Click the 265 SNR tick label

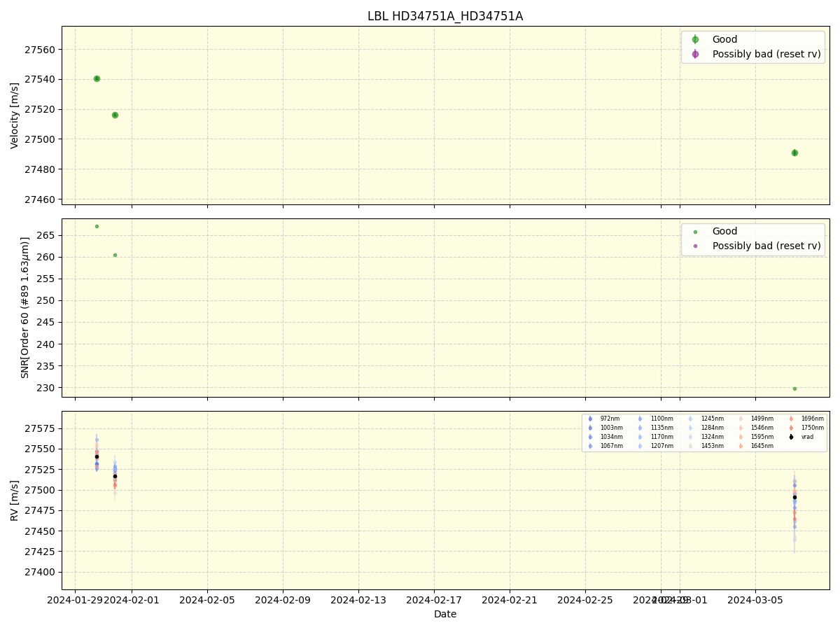click(x=47, y=235)
